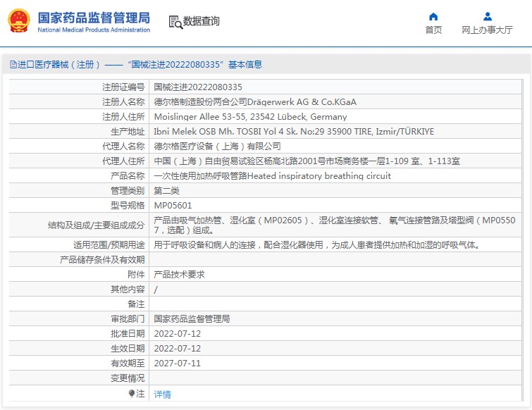Open 数据查询 link text
The width and height of the screenshot is (532, 410).
click(x=201, y=21)
